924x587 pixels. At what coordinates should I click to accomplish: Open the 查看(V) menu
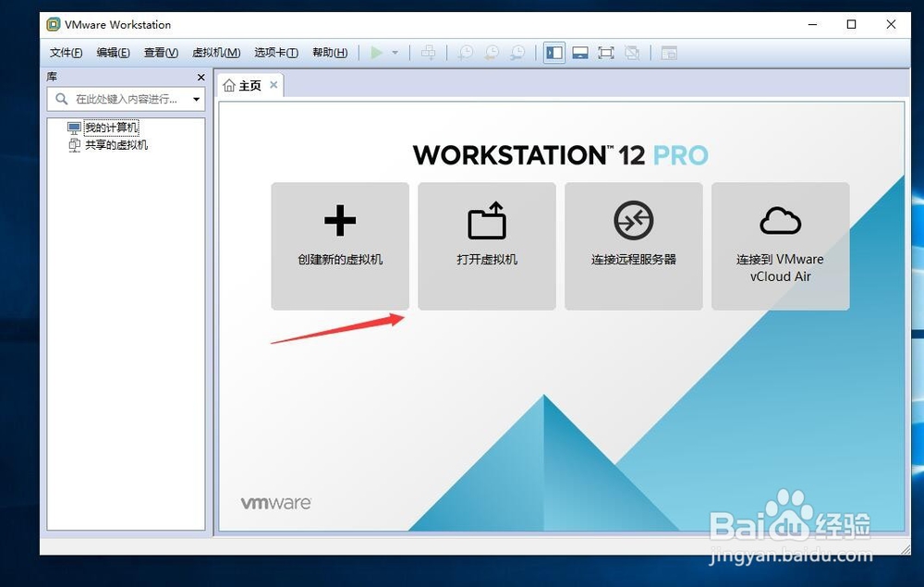tap(161, 53)
